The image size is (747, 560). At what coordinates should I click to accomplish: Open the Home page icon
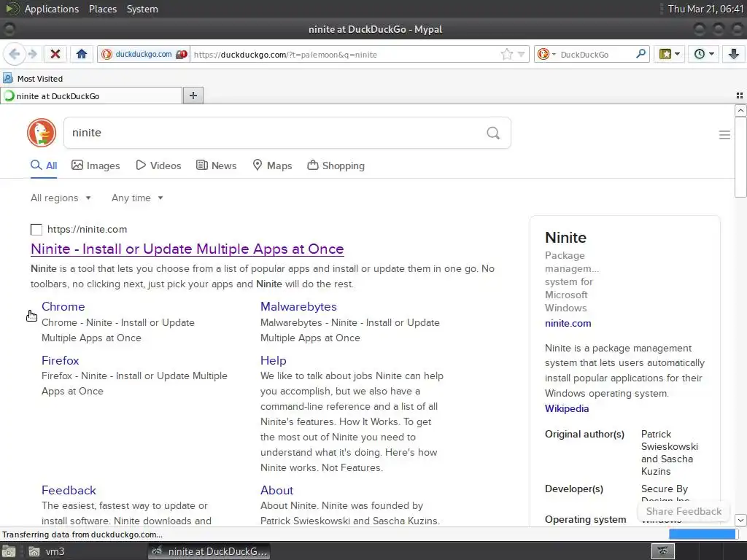click(x=82, y=54)
